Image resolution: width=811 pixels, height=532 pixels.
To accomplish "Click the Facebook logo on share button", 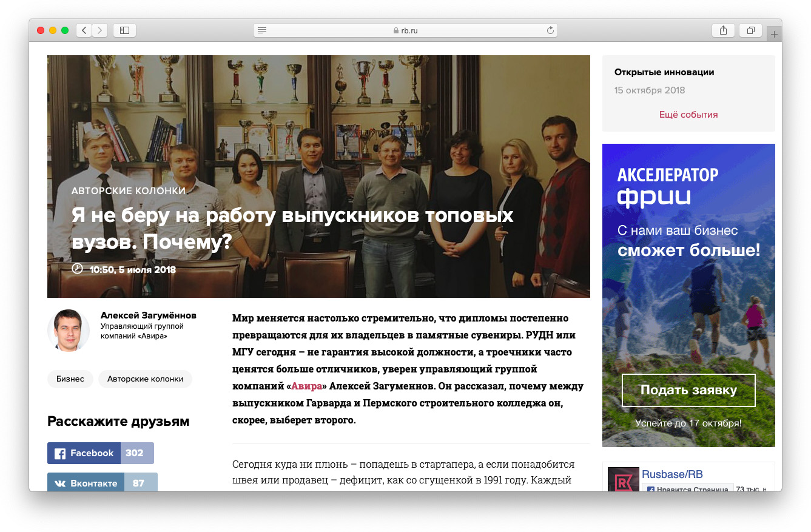I will pos(60,454).
